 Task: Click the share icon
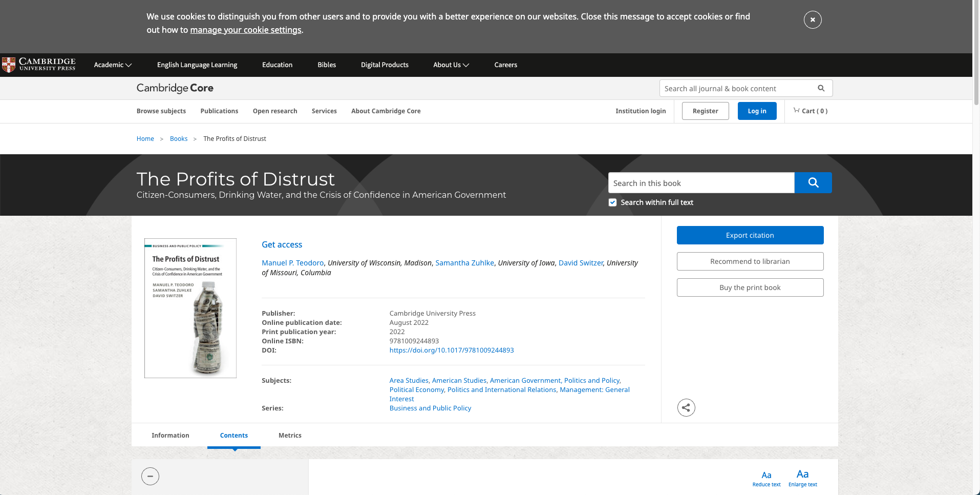click(686, 408)
